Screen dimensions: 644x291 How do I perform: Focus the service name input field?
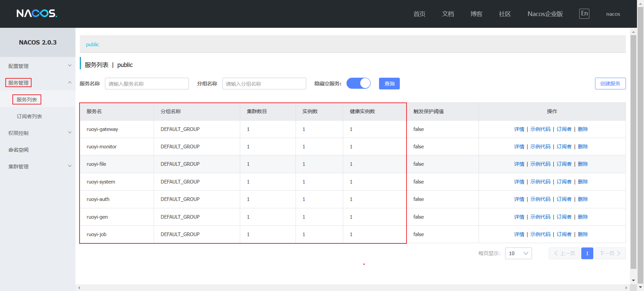(x=147, y=84)
